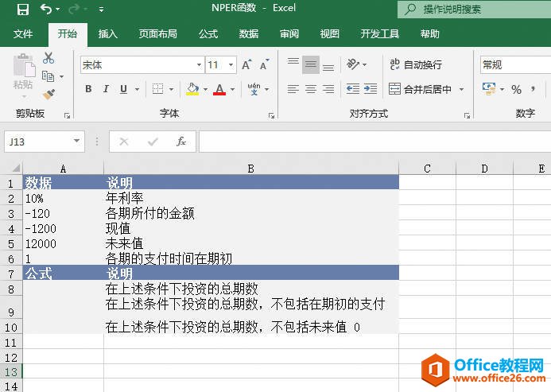Expand the 合并后居中 dropdown arrow
551x392 pixels.
(461, 89)
